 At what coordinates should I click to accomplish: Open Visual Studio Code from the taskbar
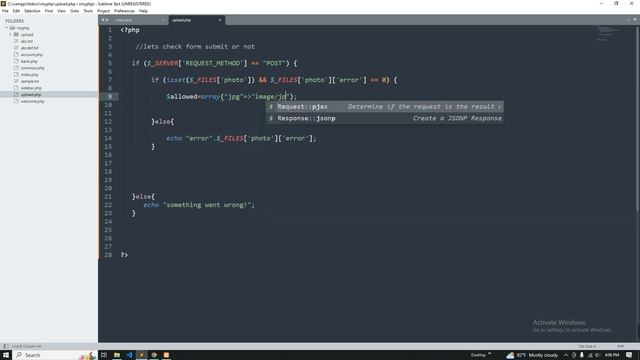coord(129,355)
